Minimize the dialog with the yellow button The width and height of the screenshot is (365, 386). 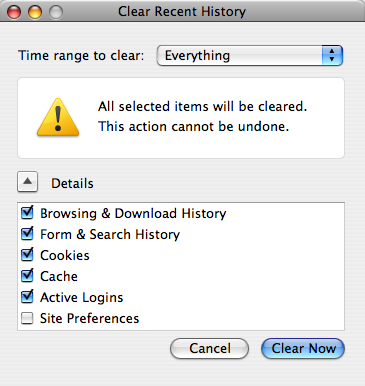tap(35, 12)
